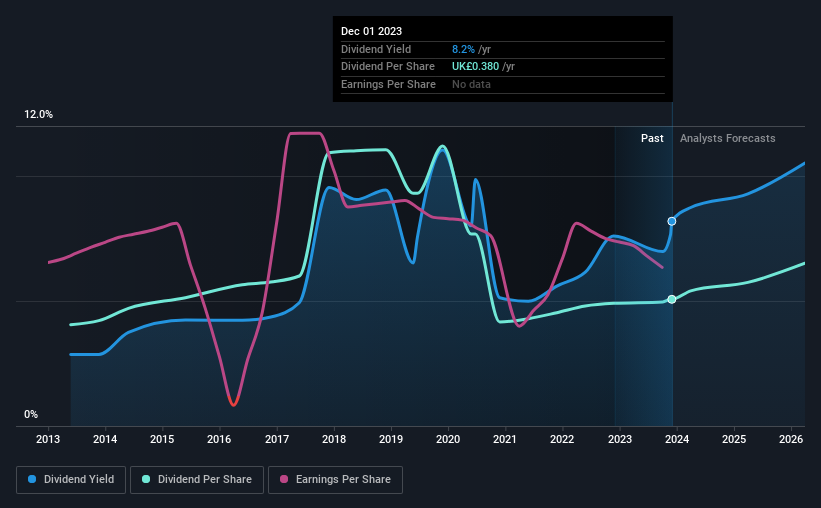This screenshot has width=821, height=508.
Task: Click the blue dot in Dividend Yield legend
Action: point(32,479)
